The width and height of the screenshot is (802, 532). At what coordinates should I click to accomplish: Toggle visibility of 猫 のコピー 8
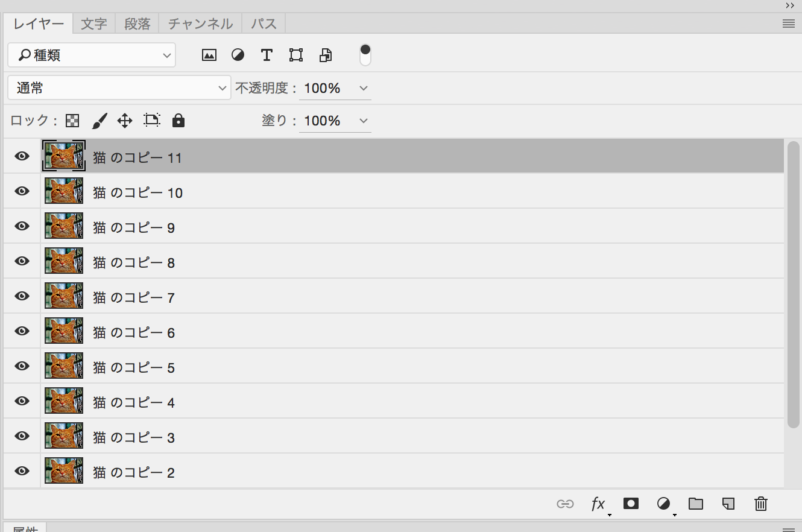coord(22,261)
